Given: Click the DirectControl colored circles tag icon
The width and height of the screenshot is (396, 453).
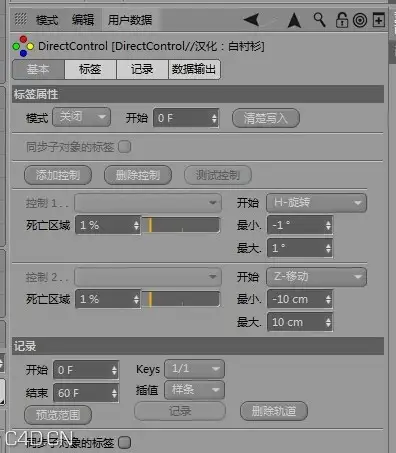Looking at the screenshot, I should click(x=23, y=46).
